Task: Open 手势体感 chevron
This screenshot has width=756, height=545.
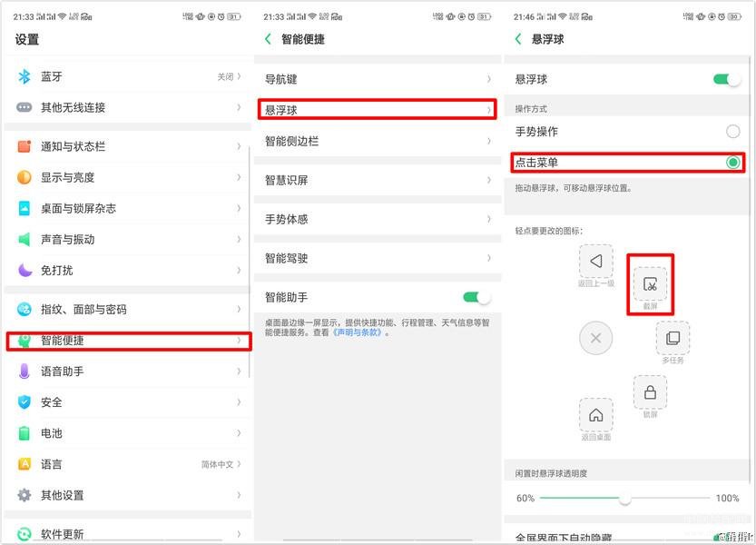Action: click(489, 219)
